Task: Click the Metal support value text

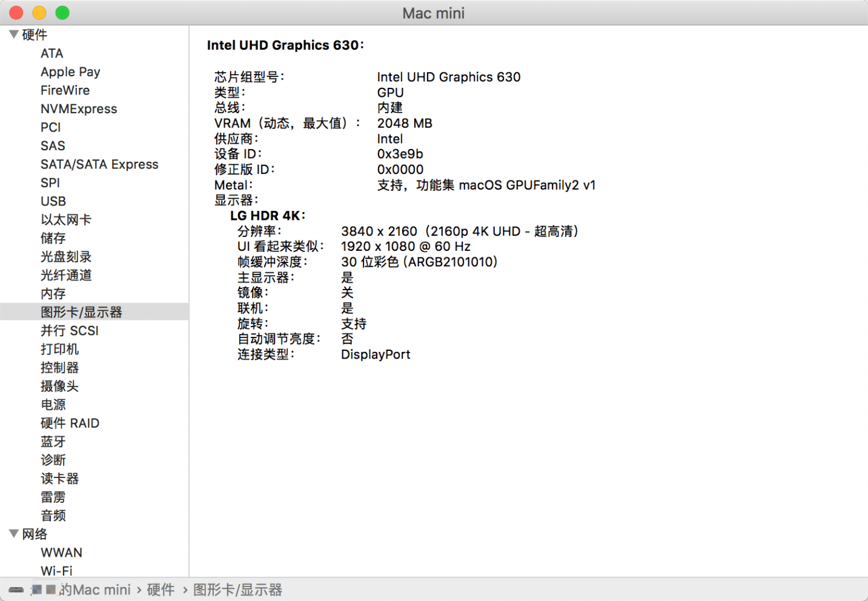Action: [x=486, y=185]
